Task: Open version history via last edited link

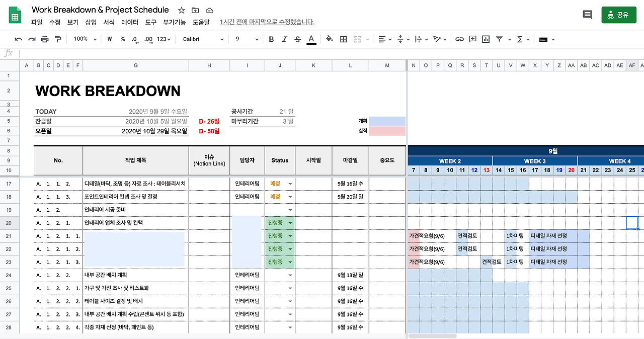Action: (x=267, y=22)
